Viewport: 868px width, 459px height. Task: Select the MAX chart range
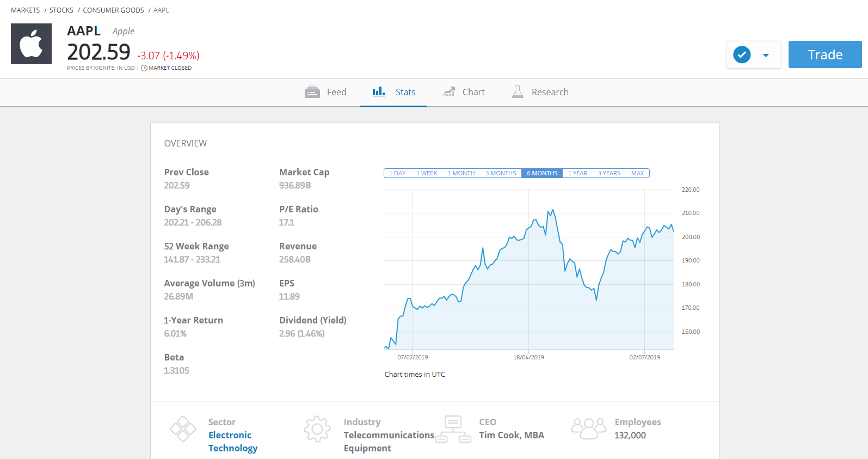637,173
